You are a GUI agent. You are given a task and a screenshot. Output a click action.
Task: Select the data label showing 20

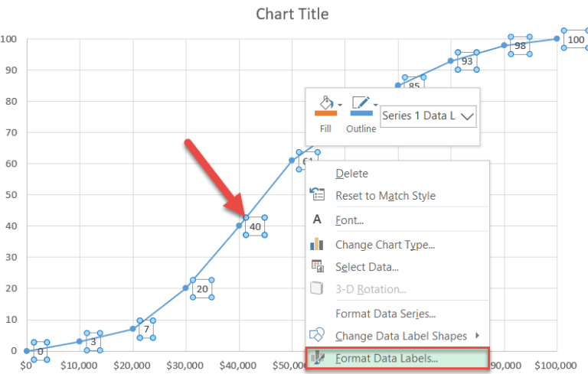[x=202, y=289]
